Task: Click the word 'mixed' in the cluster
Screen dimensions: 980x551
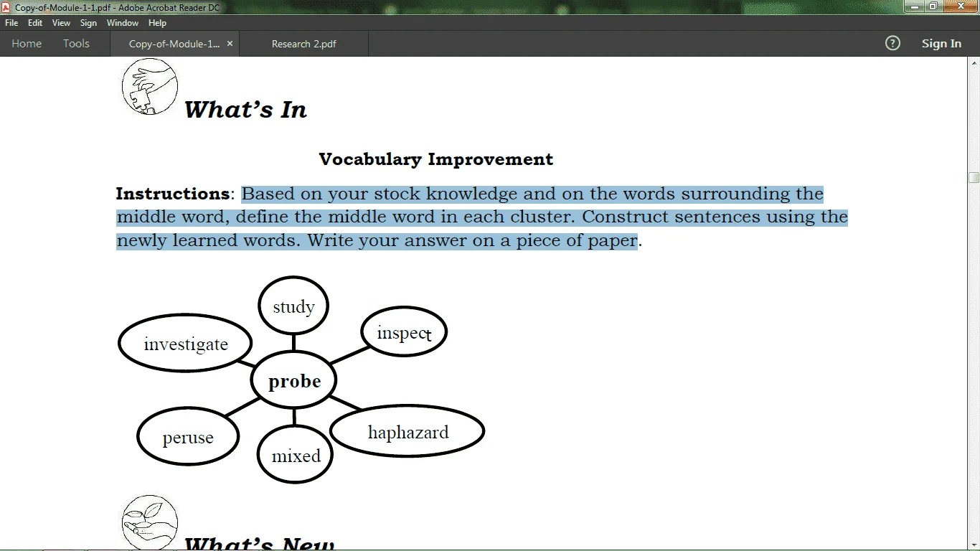Action: click(296, 456)
